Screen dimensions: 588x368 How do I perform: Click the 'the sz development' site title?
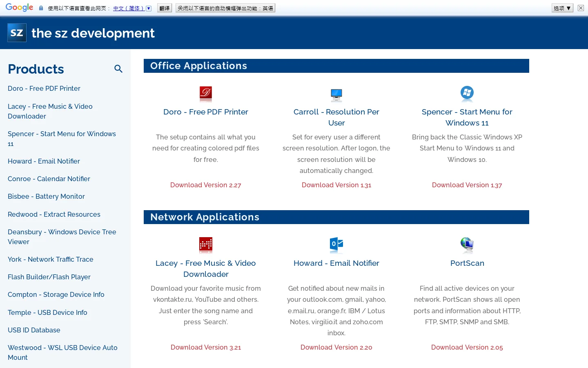[x=93, y=33]
